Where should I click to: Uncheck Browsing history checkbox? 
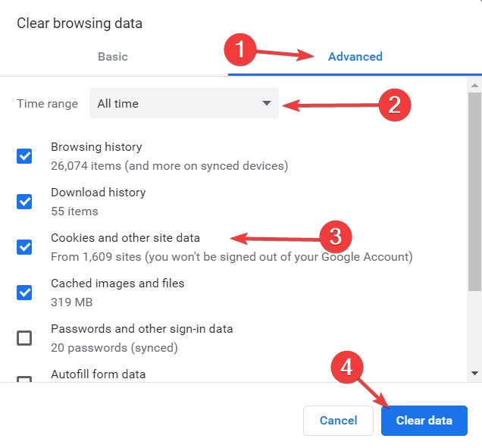(24, 156)
